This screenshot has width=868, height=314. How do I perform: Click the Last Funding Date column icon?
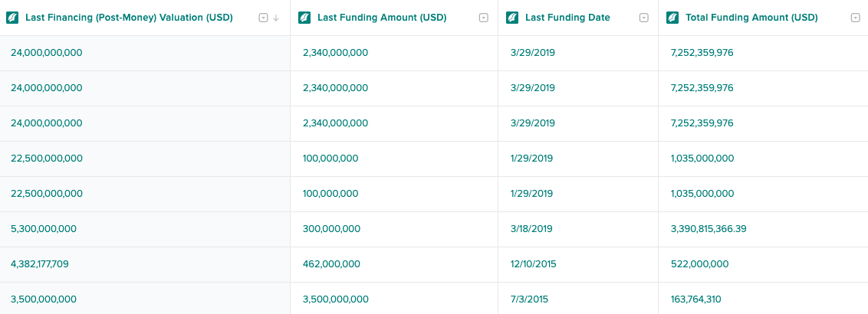coord(512,18)
